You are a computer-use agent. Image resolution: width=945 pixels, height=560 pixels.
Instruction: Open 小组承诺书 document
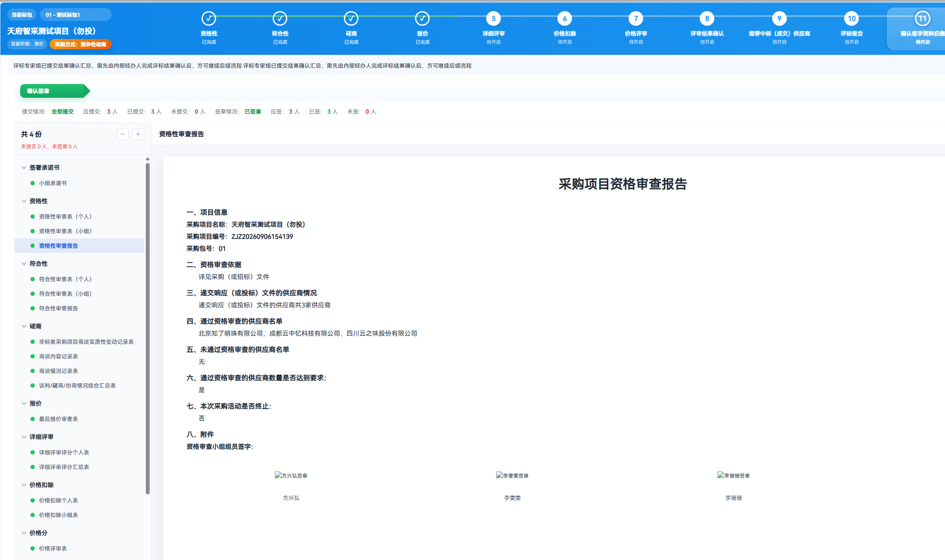(x=53, y=183)
